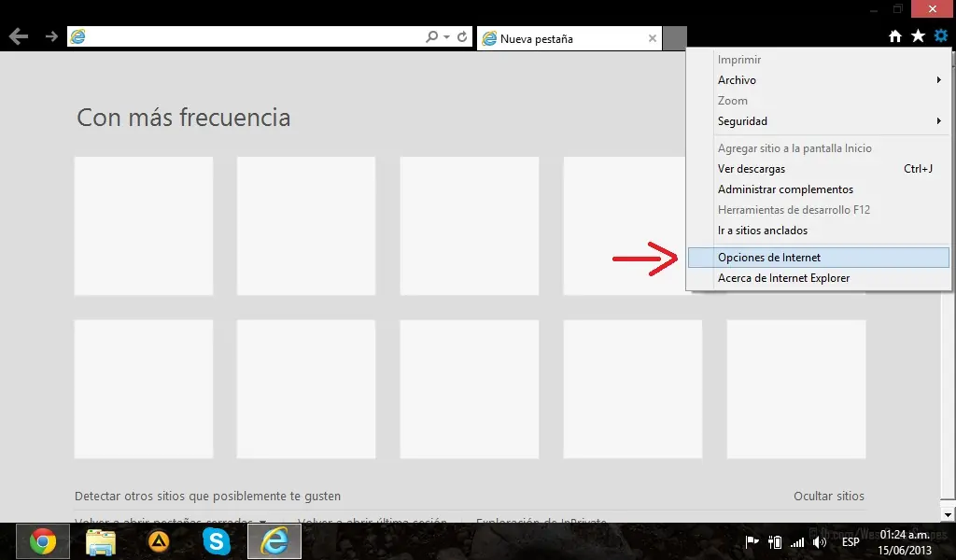Click the volume speaker tray icon
Image resolution: width=956 pixels, height=560 pixels.
point(820,541)
